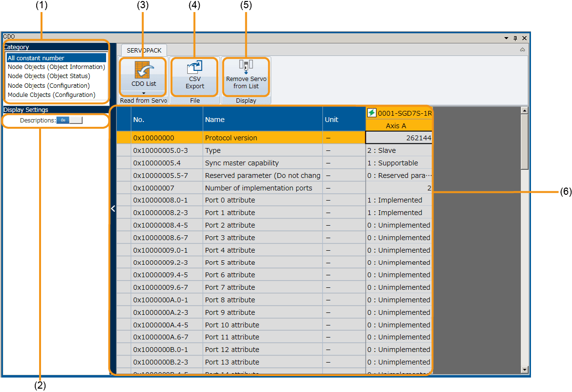Select Node Objects (Object Status) category
Screen dimensions: 572x392
coord(49,76)
